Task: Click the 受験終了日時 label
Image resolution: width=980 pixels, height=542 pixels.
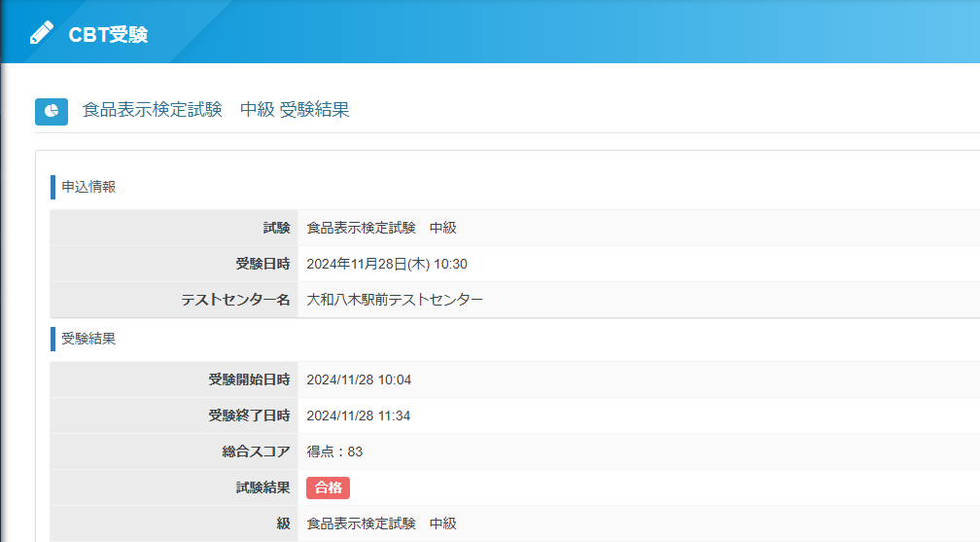Action: 249,416
